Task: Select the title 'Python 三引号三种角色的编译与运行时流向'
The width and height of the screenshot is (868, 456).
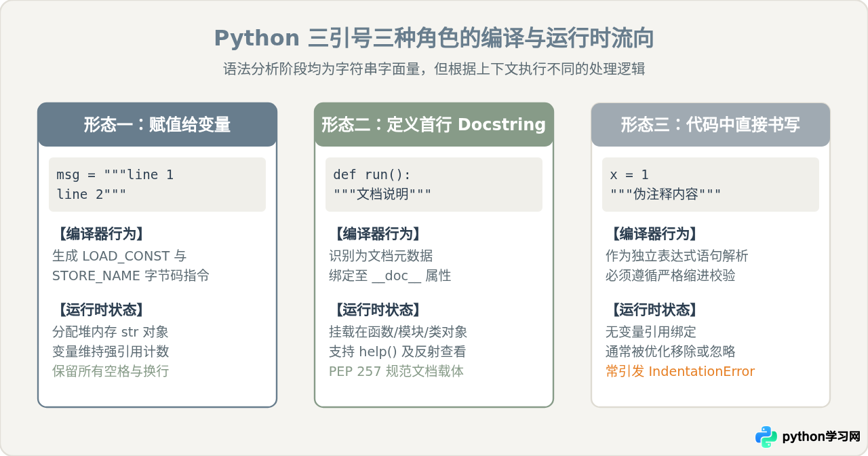Action: 434,39
